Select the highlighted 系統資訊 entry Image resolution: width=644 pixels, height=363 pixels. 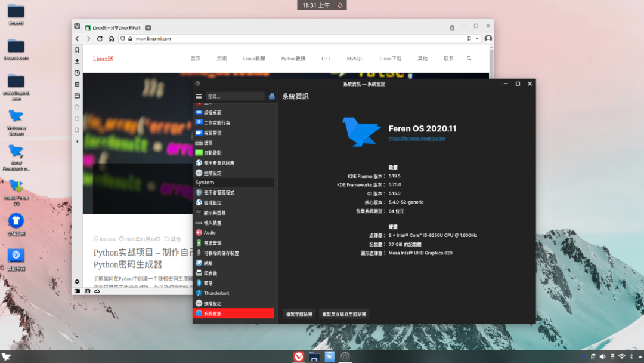pyautogui.click(x=233, y=313)
